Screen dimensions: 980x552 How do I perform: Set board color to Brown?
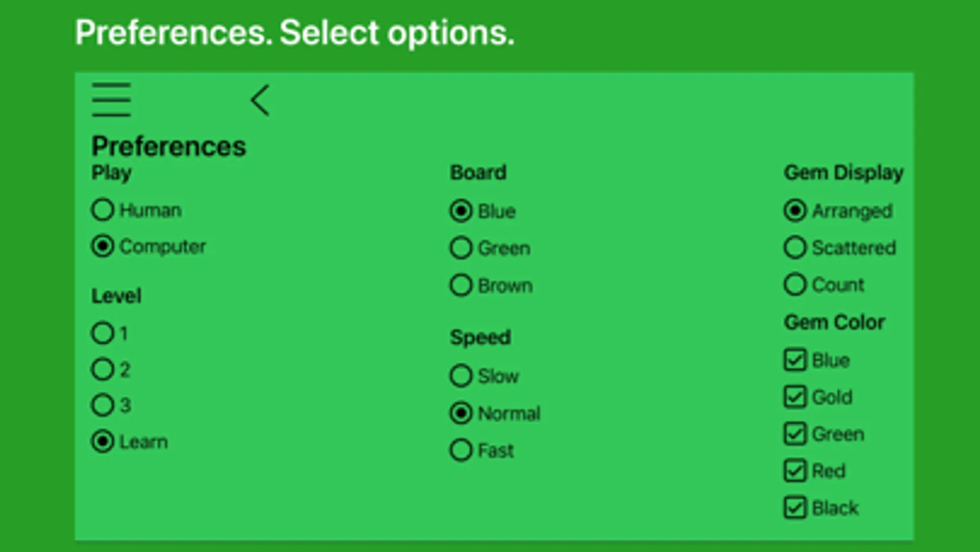[461, 285]
